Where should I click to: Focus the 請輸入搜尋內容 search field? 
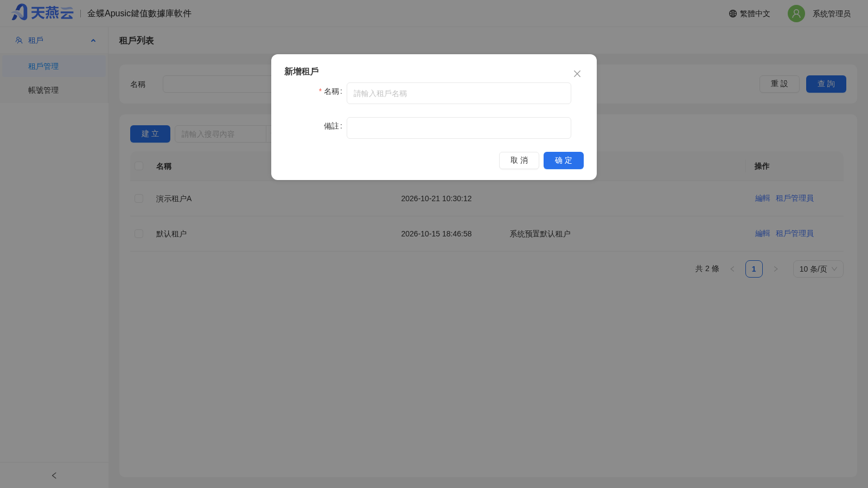[221, 134]
